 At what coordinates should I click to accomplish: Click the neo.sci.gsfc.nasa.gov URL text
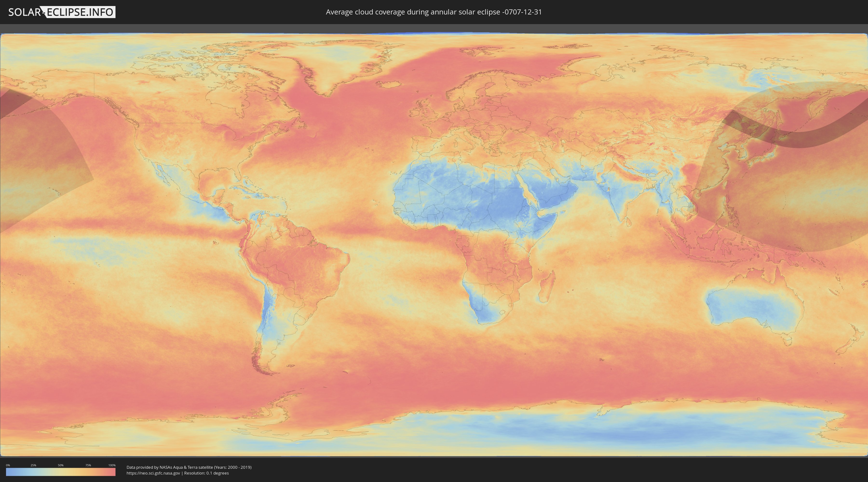click(153, 473)
